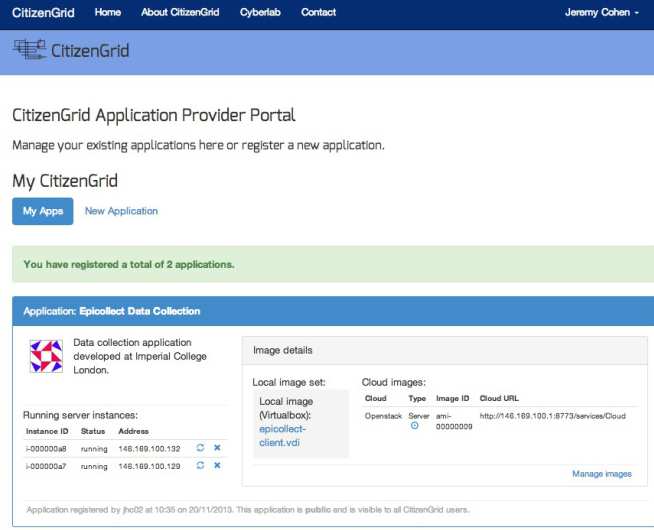The height and width of the screenshot is (530, 654).
Task: Click the Manage images link
Action: pyautogui.click(x=601, y=474)
